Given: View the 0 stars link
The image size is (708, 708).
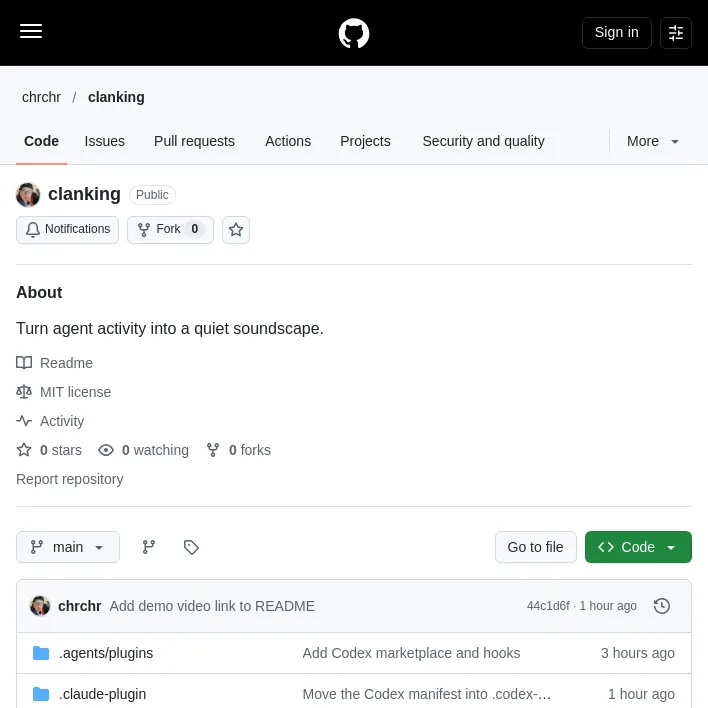Looking at the screenshot, I should coord(61,450).
